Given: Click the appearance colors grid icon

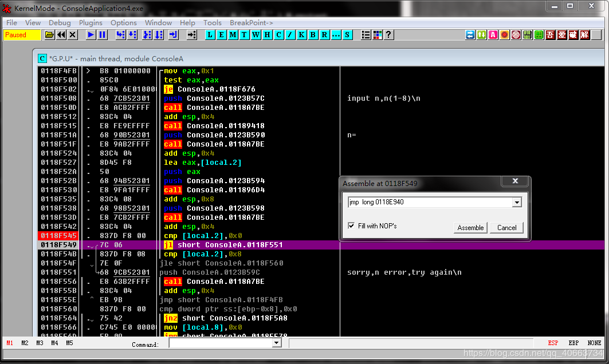Looking at the screenshot, I should 377,35.
